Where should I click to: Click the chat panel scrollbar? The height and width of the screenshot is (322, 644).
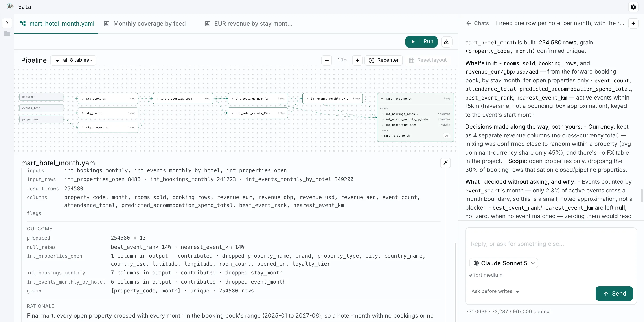(642, 196)
